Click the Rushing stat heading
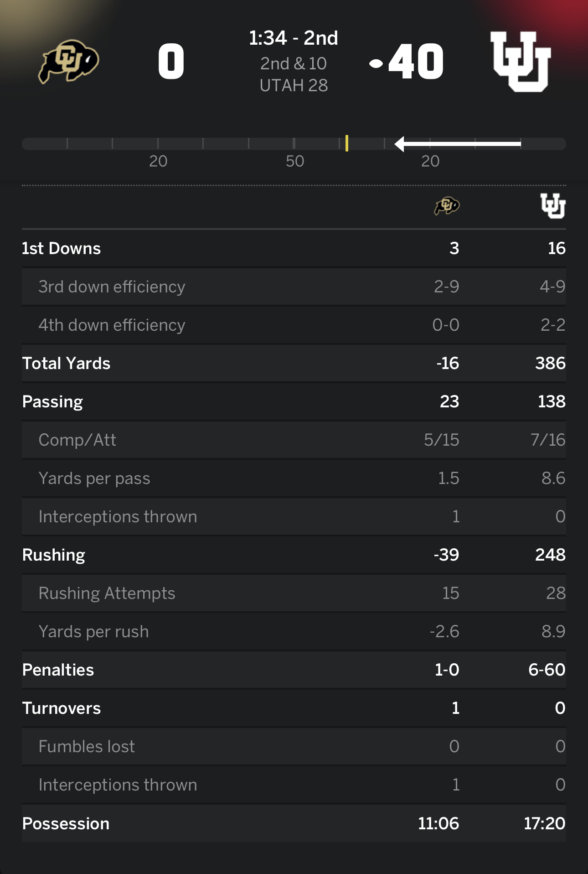The image size is (588, 874). (54, 555)
